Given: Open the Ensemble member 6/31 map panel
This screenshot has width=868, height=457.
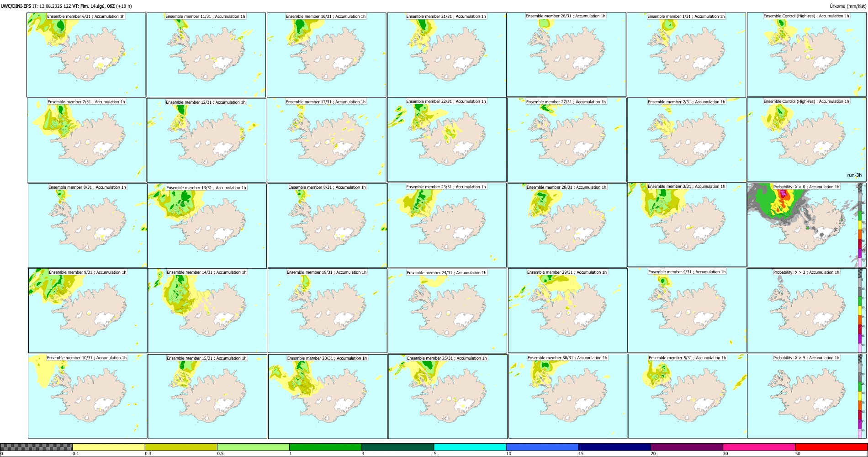Looking at the screenshot, I should [86, 55].
